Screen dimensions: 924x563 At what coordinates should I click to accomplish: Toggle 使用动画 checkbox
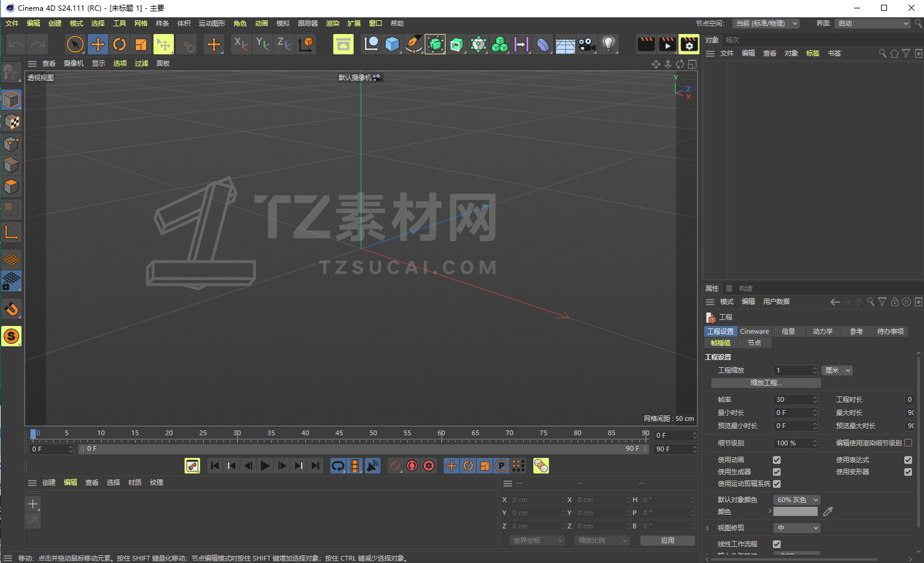pos(776,460)
